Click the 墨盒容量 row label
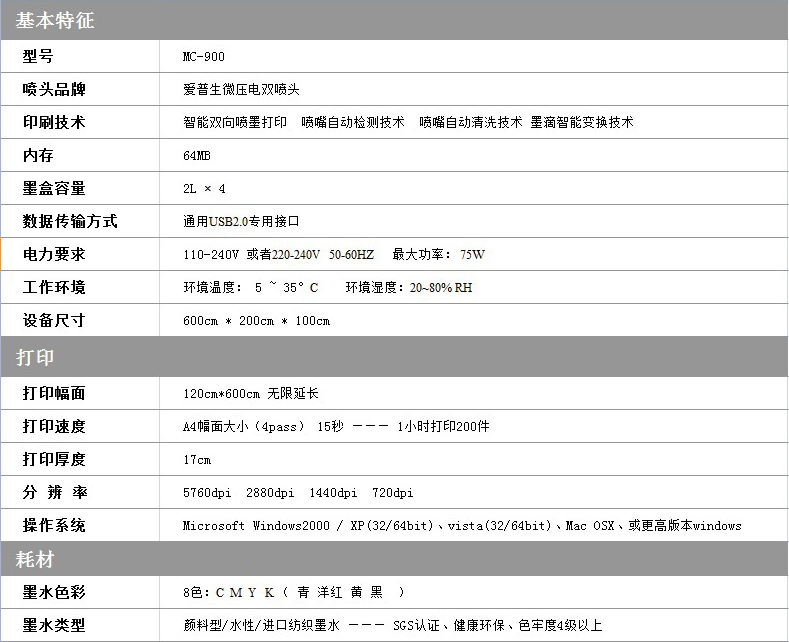This screenshot has width=789, height=642. point(54,188)
